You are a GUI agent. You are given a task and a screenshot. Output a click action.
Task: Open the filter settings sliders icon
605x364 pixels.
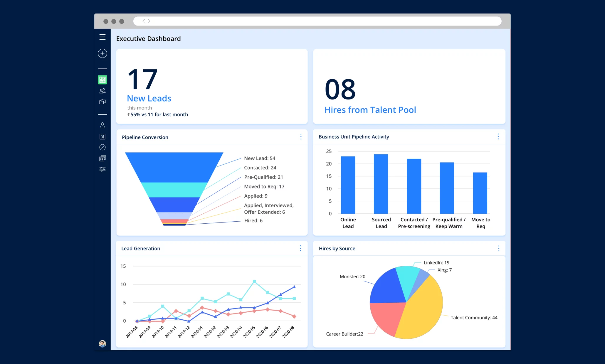coord(102,169)
